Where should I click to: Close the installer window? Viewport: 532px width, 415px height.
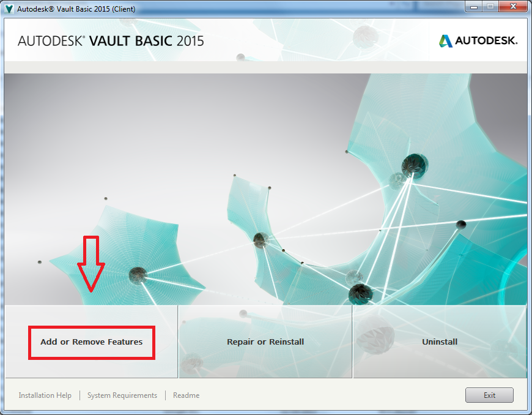coord(514,7)
